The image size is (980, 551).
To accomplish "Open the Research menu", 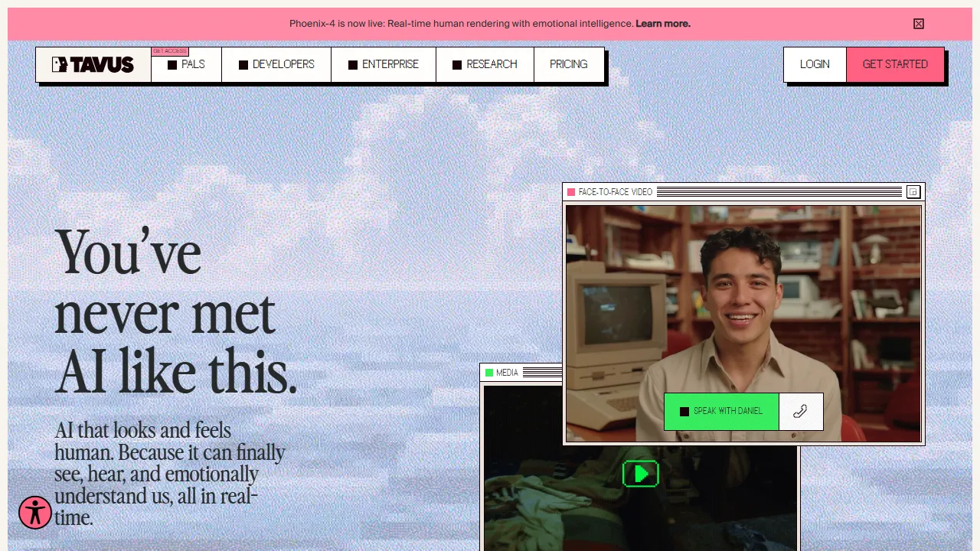I will 485,64.
